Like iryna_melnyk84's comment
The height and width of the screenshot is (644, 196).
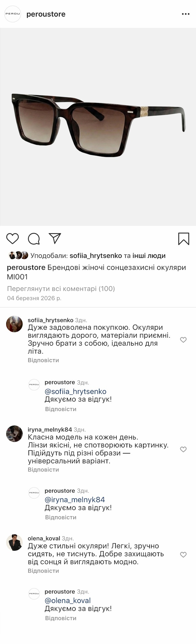pyautogui.click(x=183, y=449)
